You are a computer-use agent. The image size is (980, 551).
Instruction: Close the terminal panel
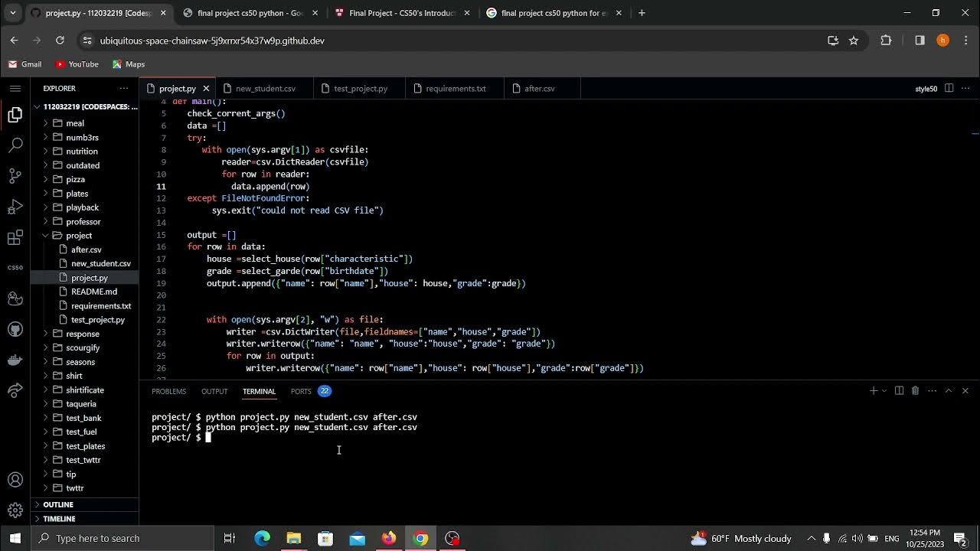click(965, 390)
